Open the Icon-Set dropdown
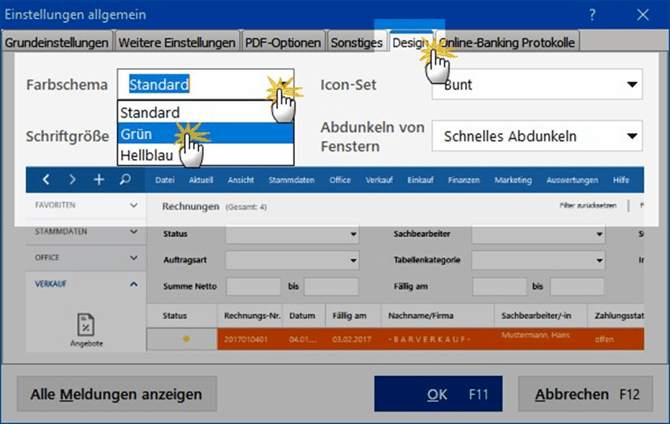670x424 pixels. point(537,85)
